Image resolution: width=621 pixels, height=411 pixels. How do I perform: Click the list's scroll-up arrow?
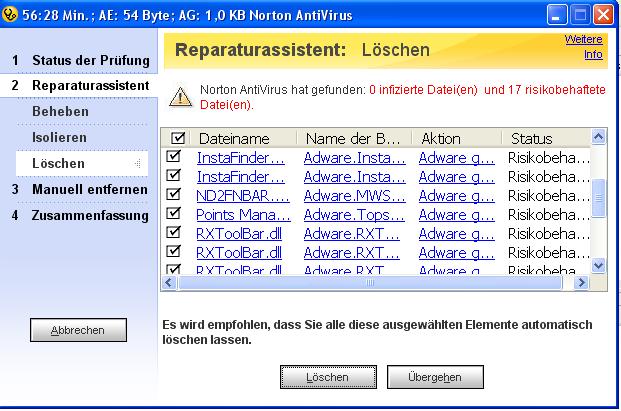pyautogui.click(x=598, y=137)
